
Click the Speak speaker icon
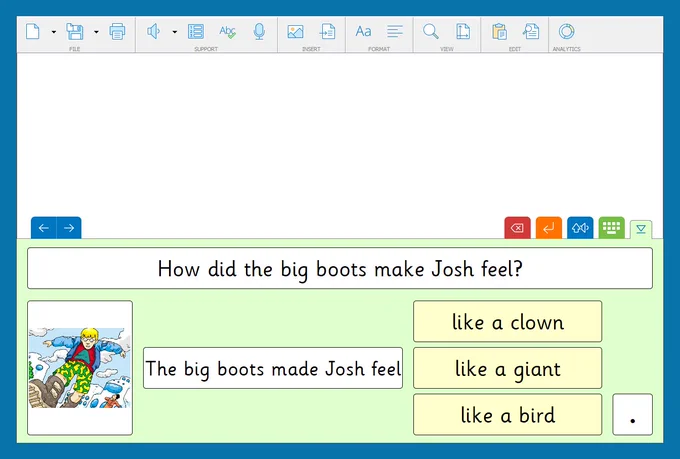pos(154,32)
